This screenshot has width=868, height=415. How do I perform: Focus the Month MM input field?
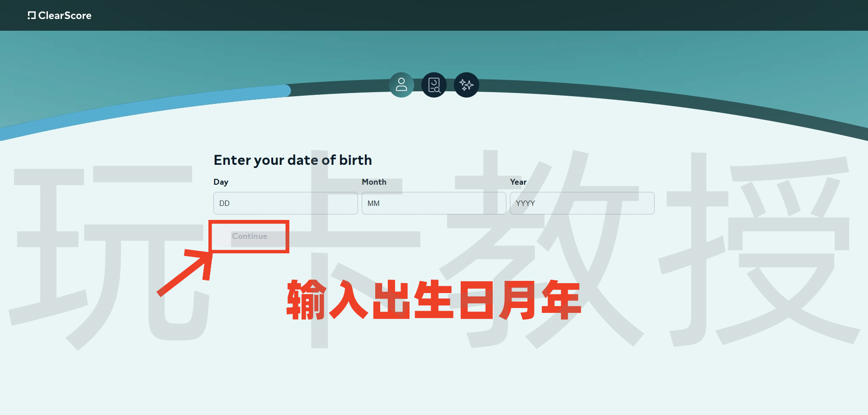[x=434, y=203]
